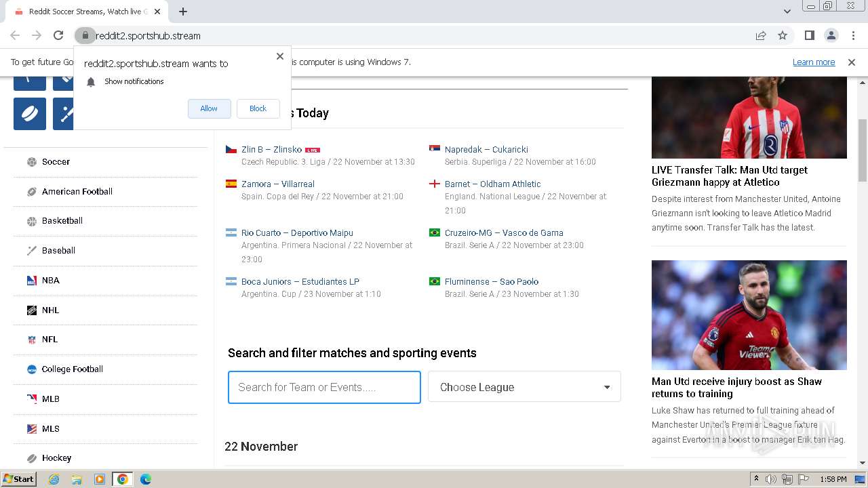Open American Football category
The width and height of the screenshot is (868, 488).
pyautogui.click(x=77, y=192)
